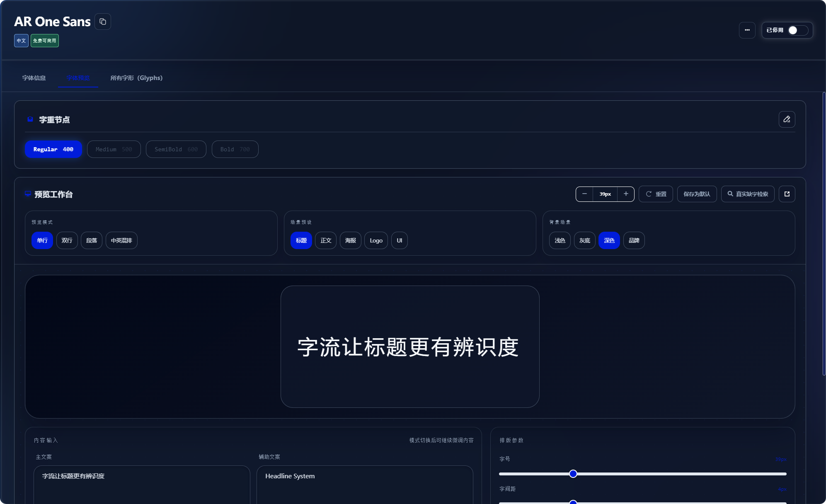Select the SemiBold 600 weight

tap(176, 149)
